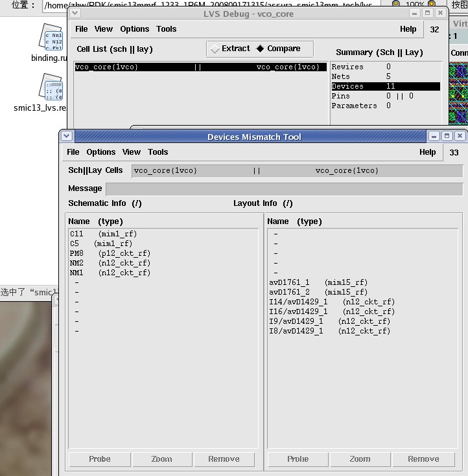Select the Extract radio option
Screen dimensions: 468x476
click(231, 49)
